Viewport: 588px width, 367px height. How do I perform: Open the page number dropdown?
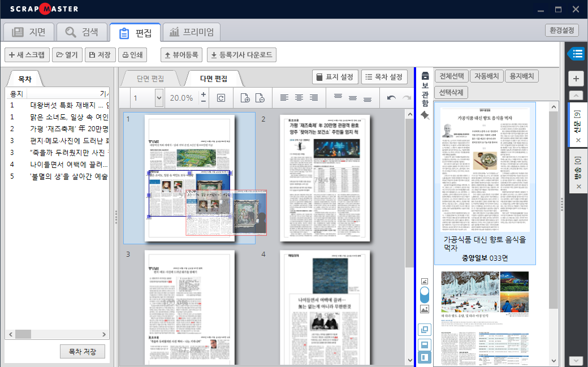pos(159,98)
